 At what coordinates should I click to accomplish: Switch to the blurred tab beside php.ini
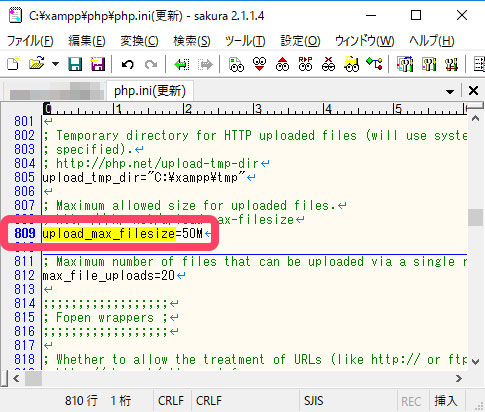point(56,91)
